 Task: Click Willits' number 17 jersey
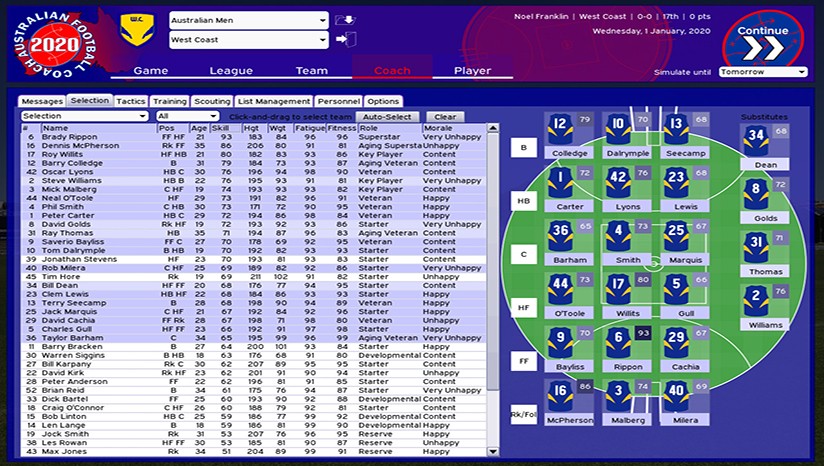(618, 290)
